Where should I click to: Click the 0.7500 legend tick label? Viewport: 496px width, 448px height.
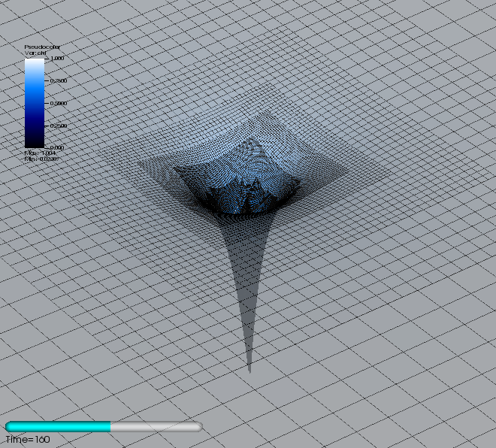[x=59, y=80]
